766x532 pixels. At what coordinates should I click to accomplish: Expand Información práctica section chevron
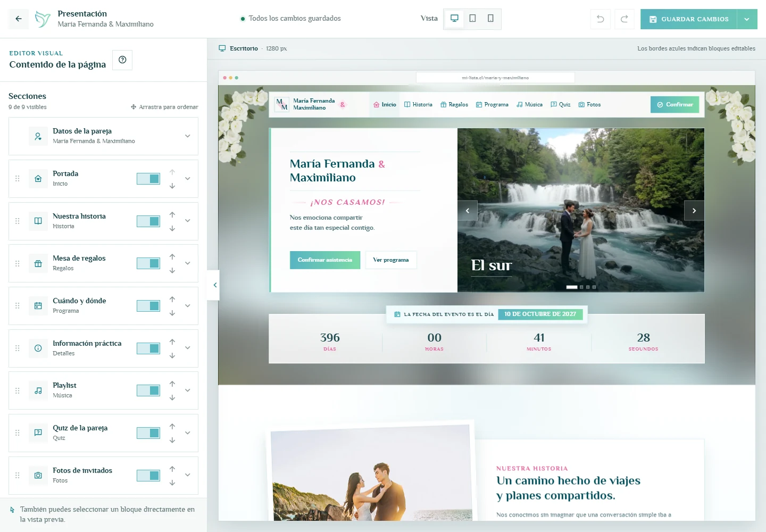click(188, 348)
